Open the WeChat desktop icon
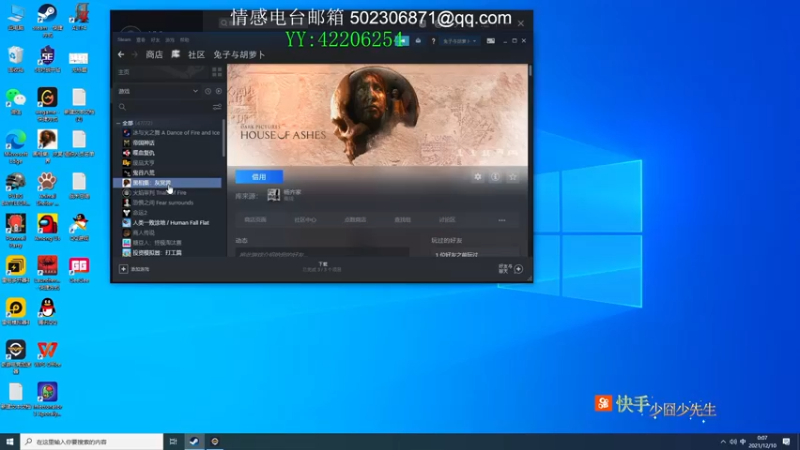The width and height of the screenshot is (800, 450). [x=16, y=101]
